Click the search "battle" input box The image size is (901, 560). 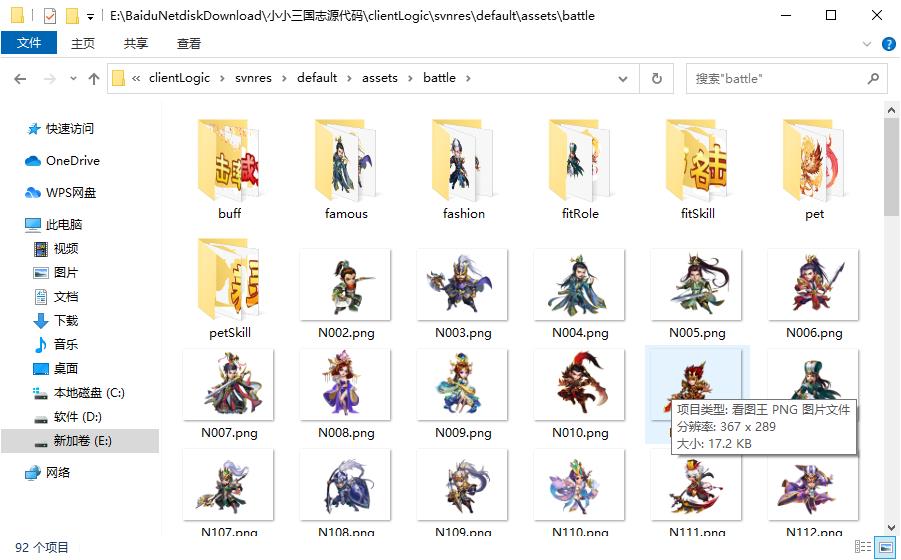(776, 79)
